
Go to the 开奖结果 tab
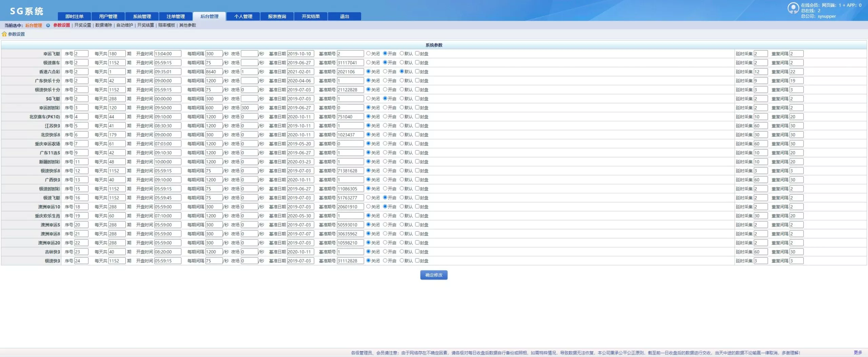(x=311, y=16)
